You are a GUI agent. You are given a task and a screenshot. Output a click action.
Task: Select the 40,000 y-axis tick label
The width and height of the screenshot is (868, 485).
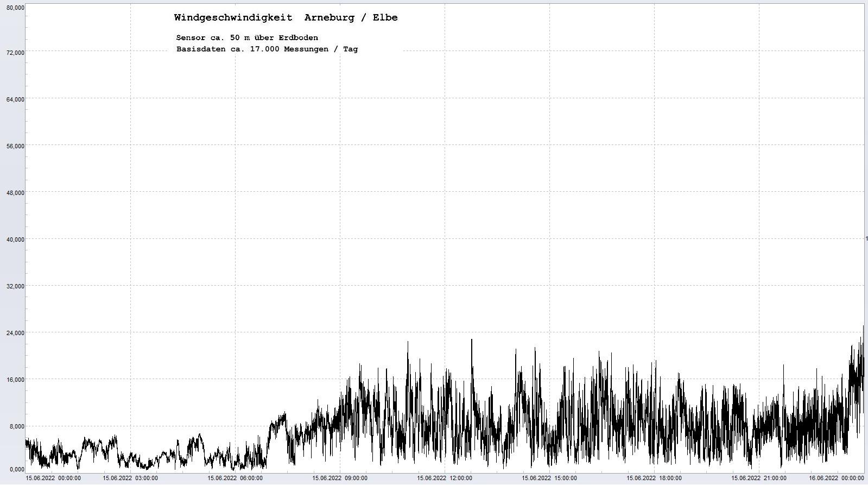click(x=14, y=240)
